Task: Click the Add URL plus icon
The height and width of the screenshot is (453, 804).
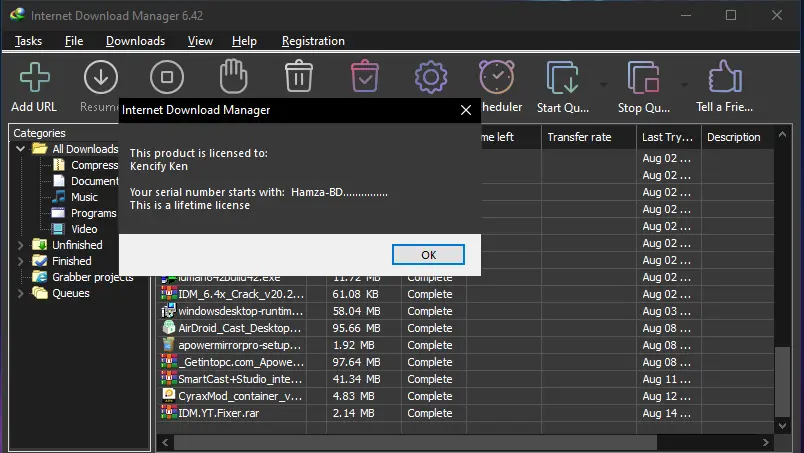Action: click(x=34, y=77)
